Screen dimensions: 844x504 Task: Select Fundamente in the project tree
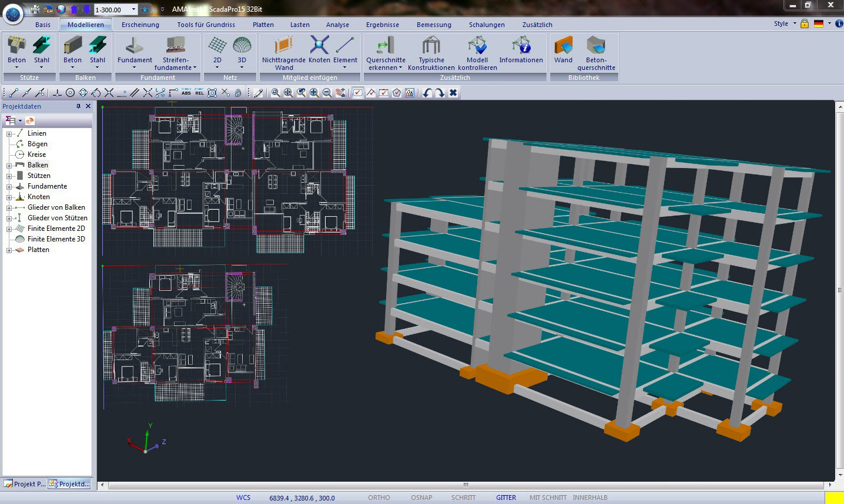pos(47,186)
